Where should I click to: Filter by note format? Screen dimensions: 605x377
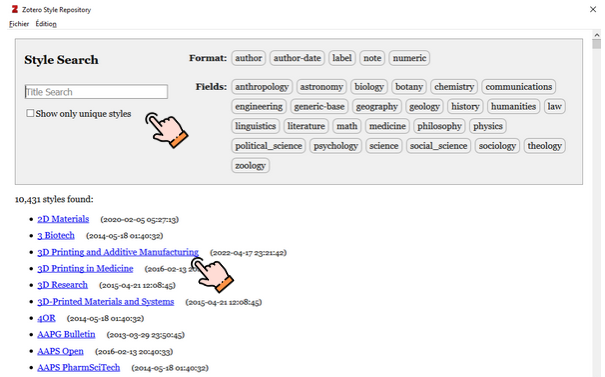[372, 58]
